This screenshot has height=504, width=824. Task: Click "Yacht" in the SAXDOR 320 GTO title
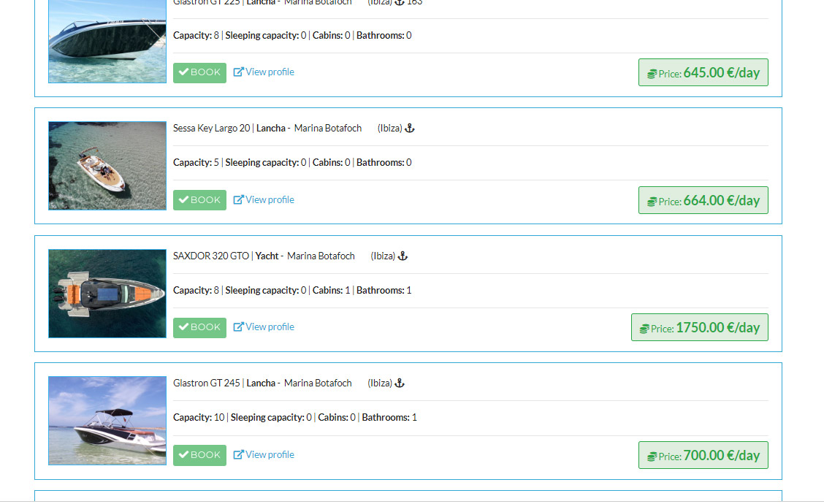[x=267, y=256]
